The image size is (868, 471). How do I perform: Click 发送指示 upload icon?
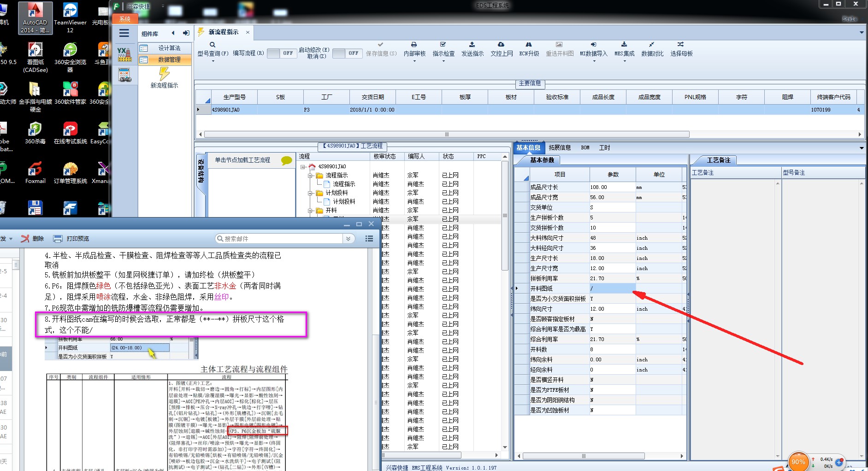472,45
